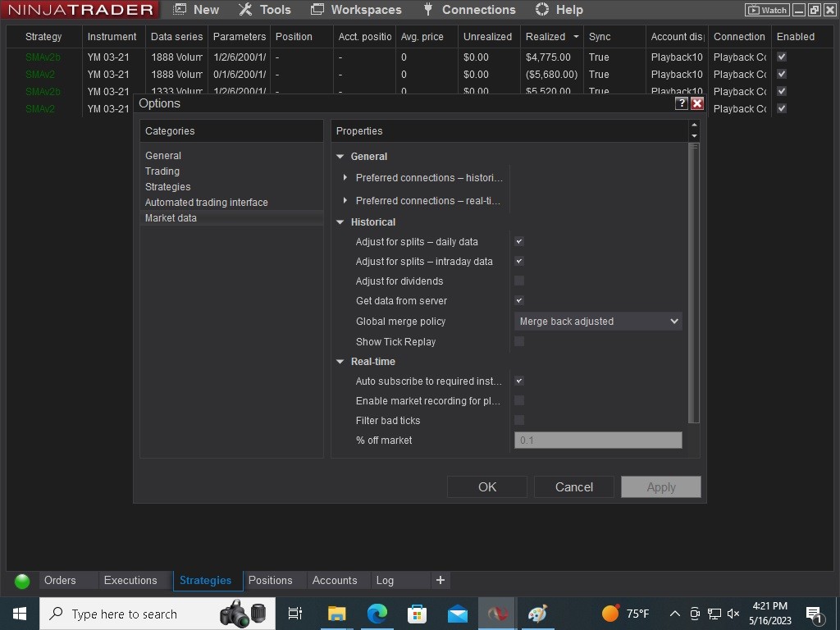Toggle Auto subscribe to required instruments

point(519,381)
